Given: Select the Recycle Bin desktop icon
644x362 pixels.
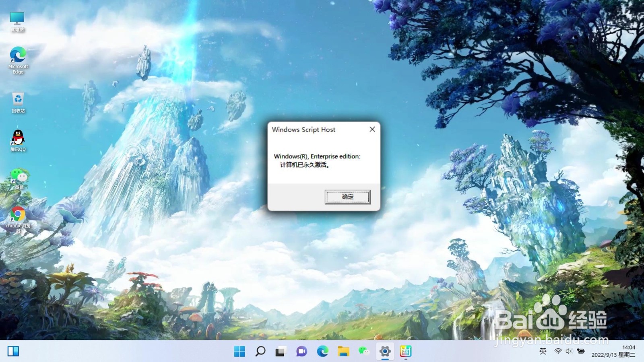Looking at the screenshot, I should point(18,103).
